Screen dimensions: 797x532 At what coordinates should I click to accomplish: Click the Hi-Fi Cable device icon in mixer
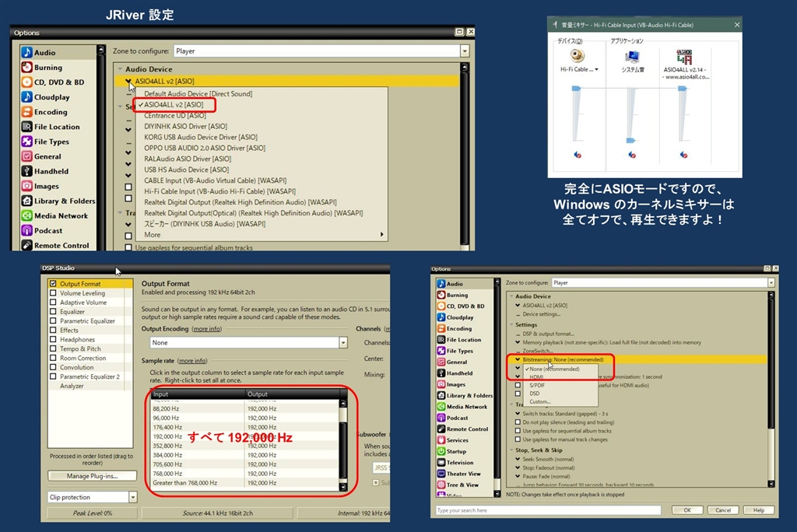click(x=577, y=55)
